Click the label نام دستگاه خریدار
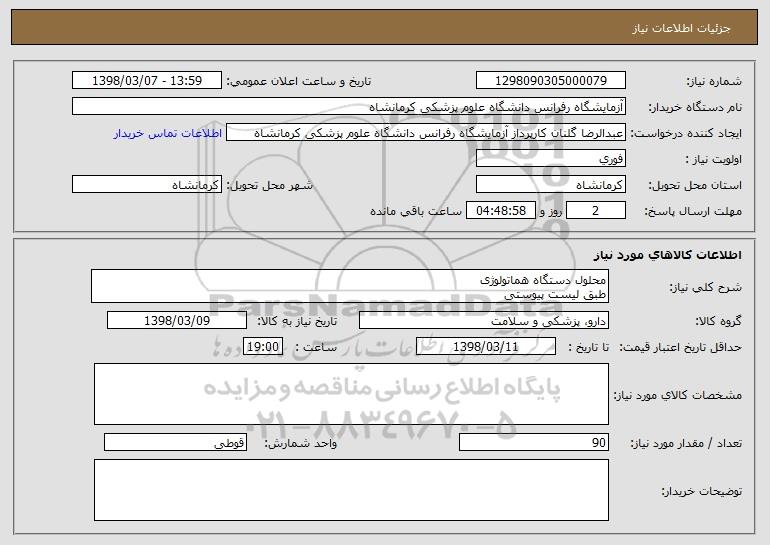 (x=695, y=107)
